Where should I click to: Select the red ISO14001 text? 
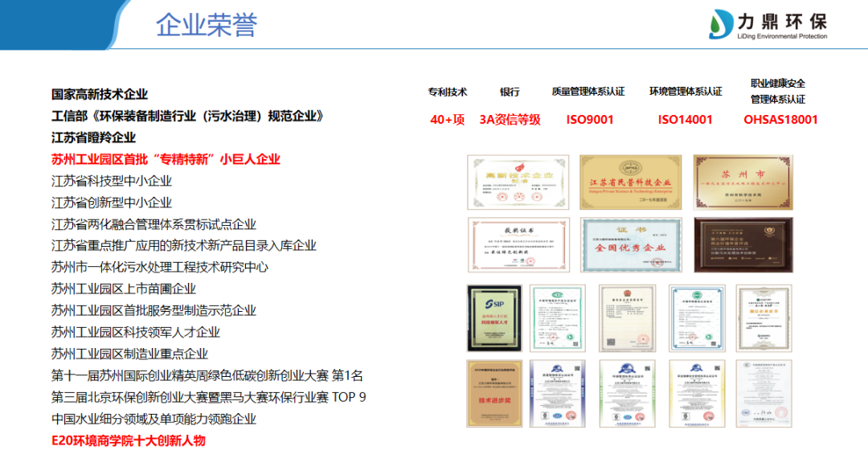[685, 120]
